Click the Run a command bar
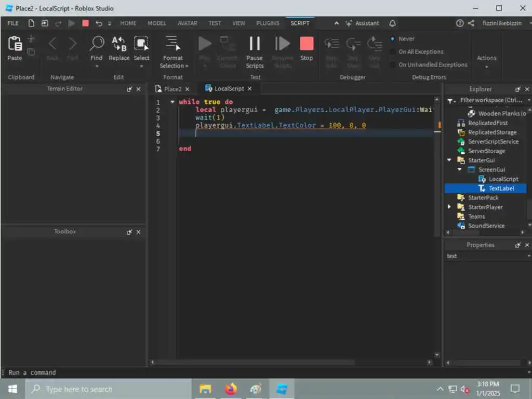 click(x=264, y=373)
